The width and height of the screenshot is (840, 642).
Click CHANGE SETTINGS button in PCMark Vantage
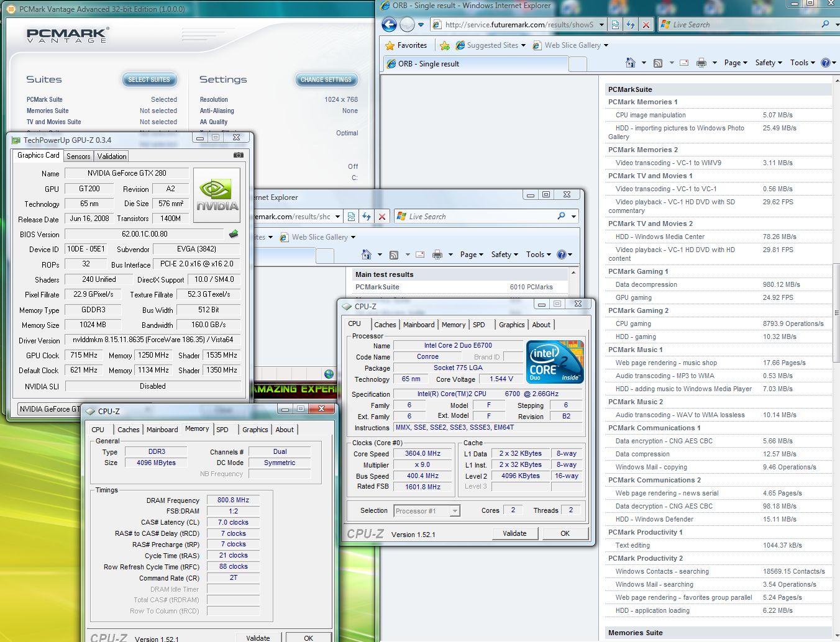pos(326,79)
